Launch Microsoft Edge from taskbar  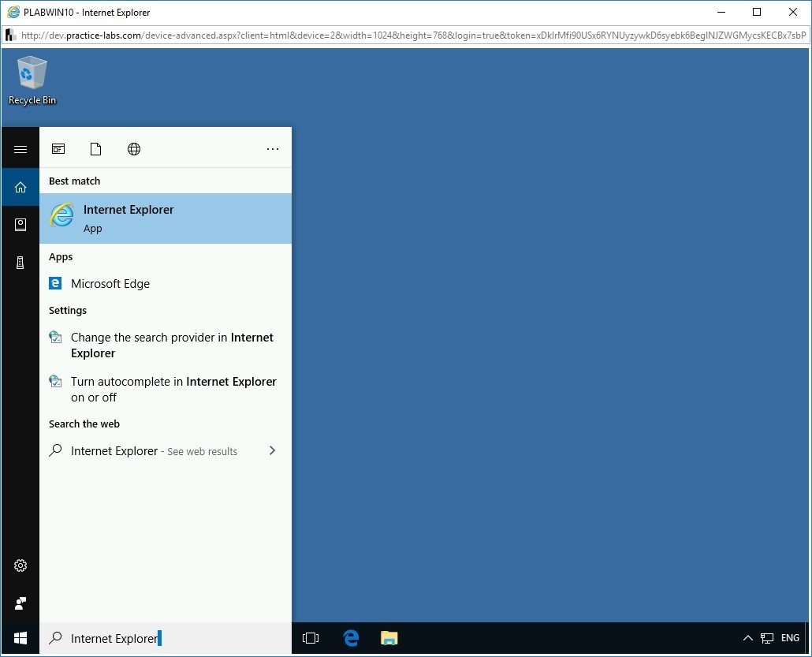349,638
